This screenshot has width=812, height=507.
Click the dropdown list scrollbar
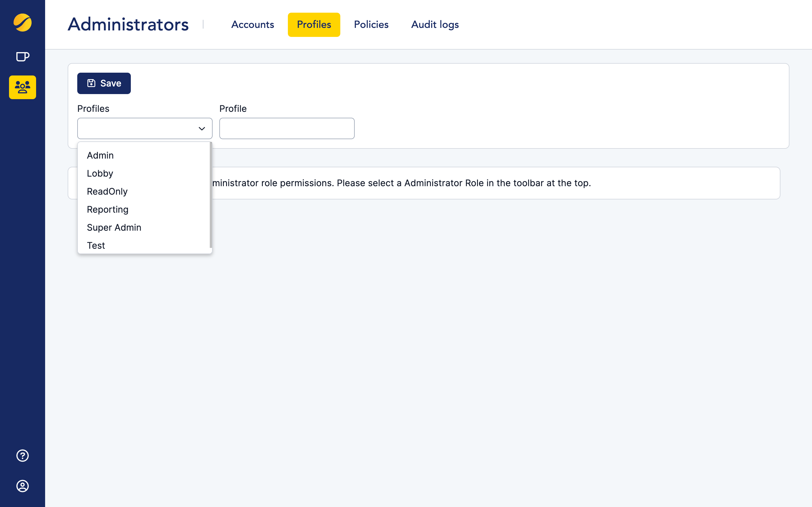point(211,195)
